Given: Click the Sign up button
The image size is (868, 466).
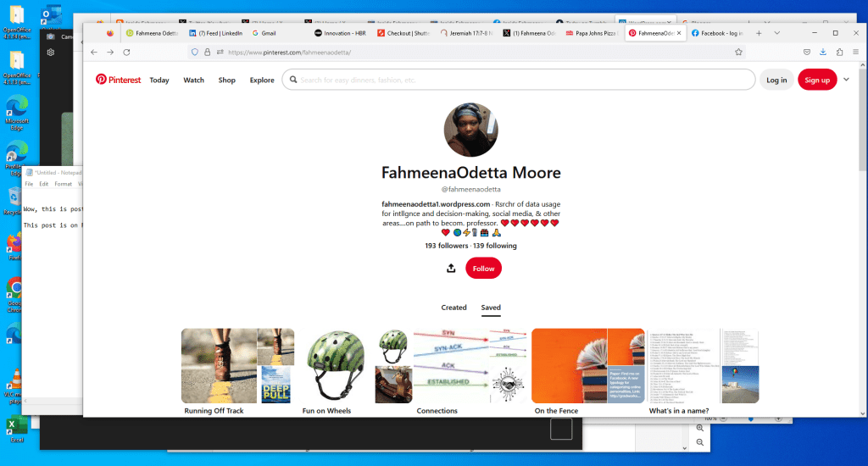Looking at the screenshot, I should (817, 80).
